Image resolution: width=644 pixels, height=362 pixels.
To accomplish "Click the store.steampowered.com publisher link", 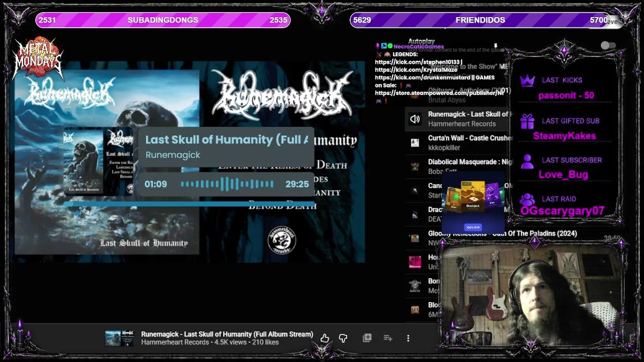I will point(439,93).
